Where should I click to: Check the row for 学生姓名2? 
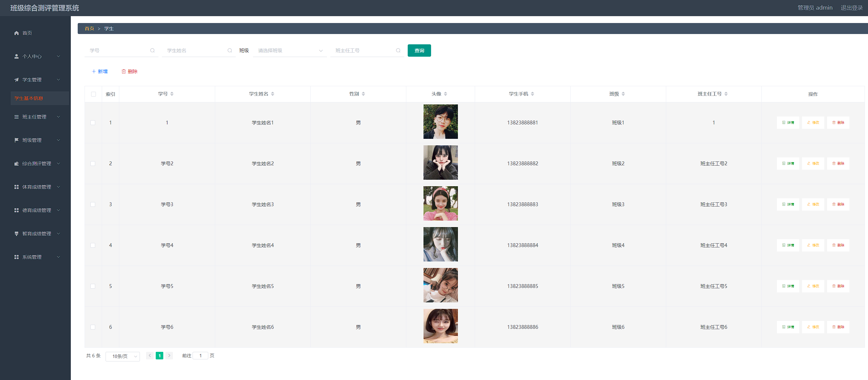pyautogui.click(x=93, y=164)
